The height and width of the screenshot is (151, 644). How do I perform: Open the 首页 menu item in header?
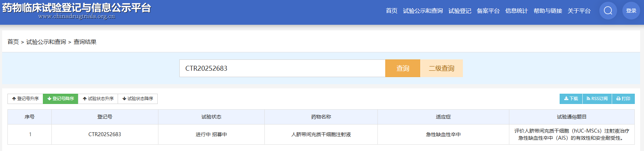click(x=391, y=11)
